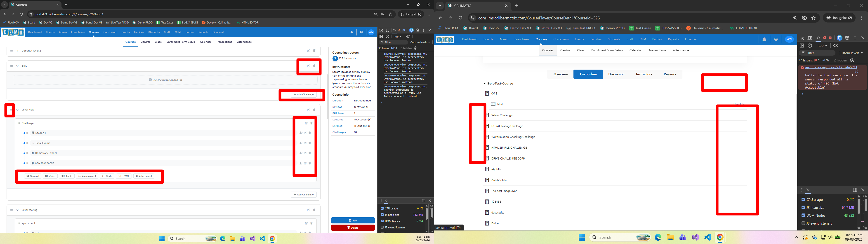868x244 pixels.
Task: Expand the Doconut level 2 section
Action: (x=17, y=51)
